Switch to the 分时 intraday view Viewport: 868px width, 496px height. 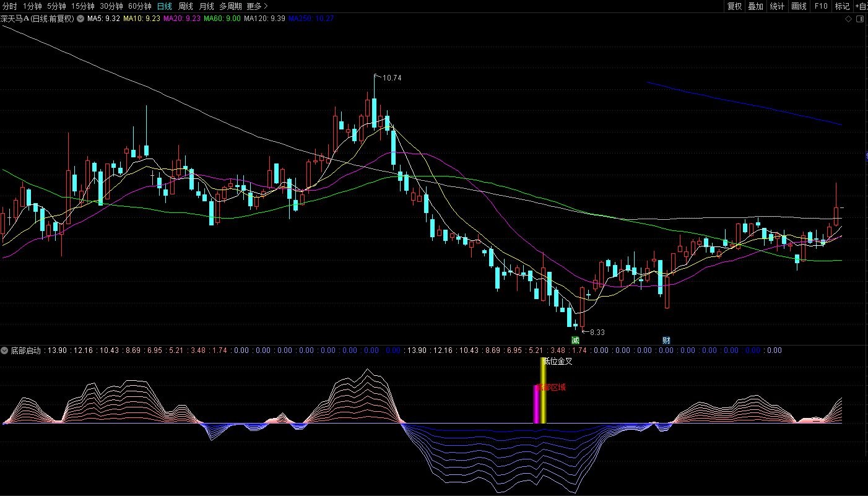[9, 6]
